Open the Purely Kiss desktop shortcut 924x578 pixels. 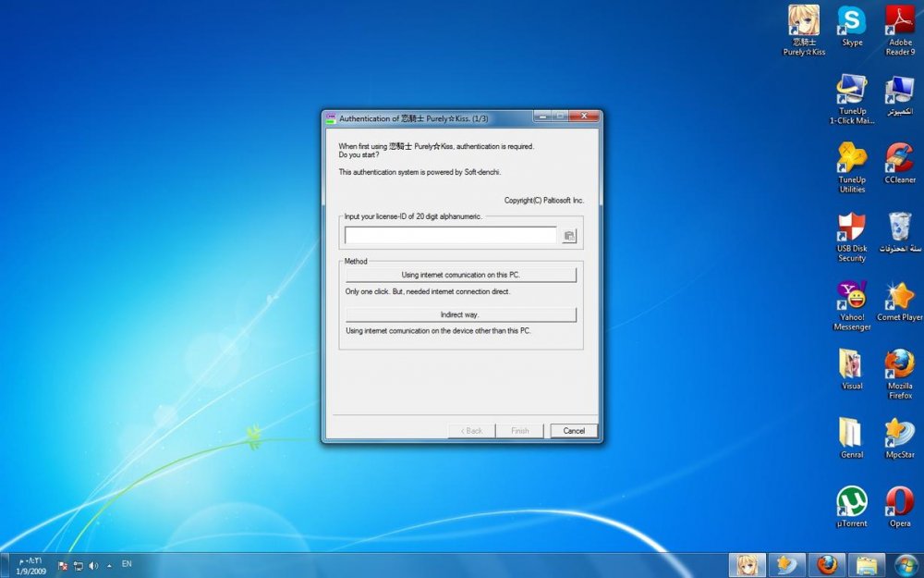pyautogui.click(x=804, y=21)
